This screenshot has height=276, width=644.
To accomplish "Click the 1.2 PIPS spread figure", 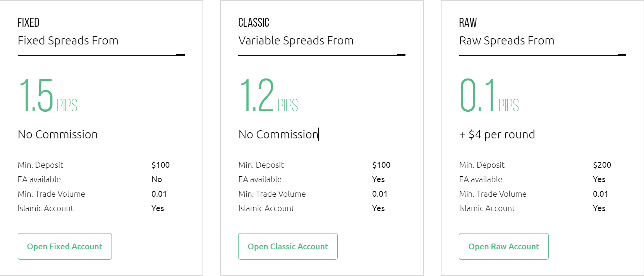I will click(x=268, y=95).
